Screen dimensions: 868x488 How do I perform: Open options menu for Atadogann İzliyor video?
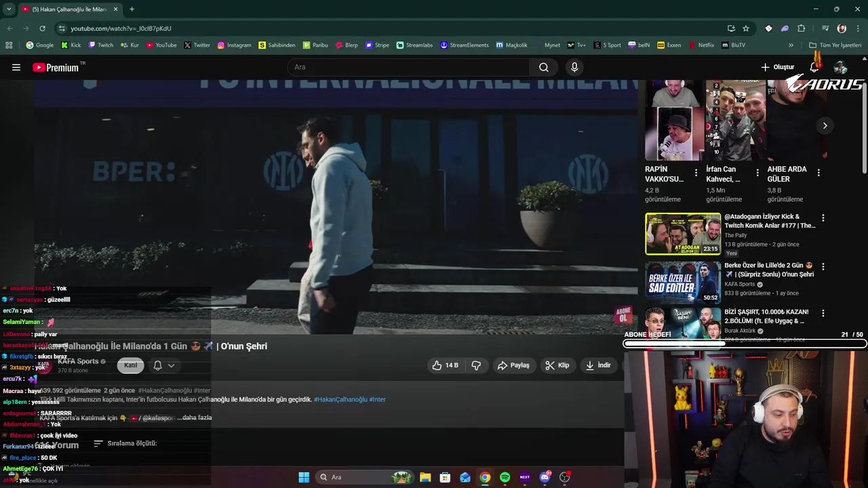click(823, 218)
